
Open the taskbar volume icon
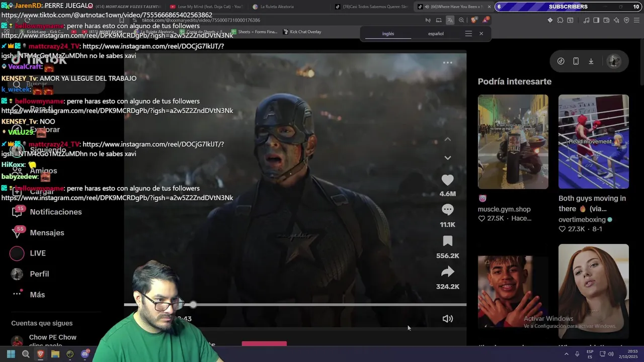[610, 354]
